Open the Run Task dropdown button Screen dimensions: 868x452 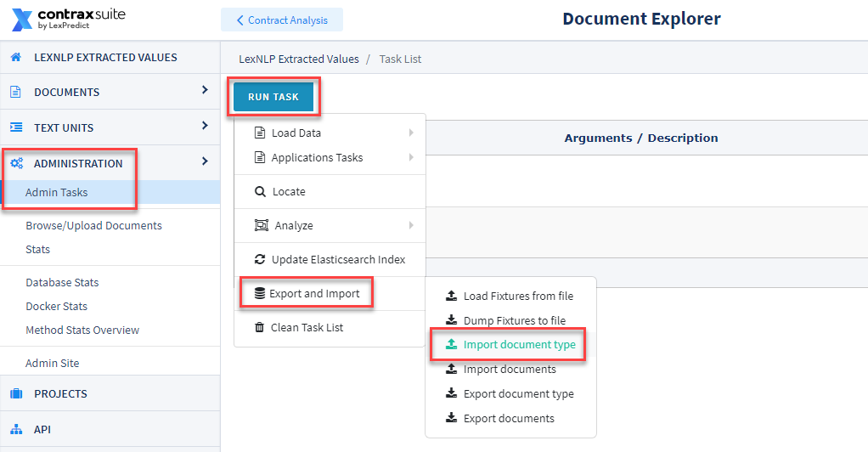coord(273,97)
